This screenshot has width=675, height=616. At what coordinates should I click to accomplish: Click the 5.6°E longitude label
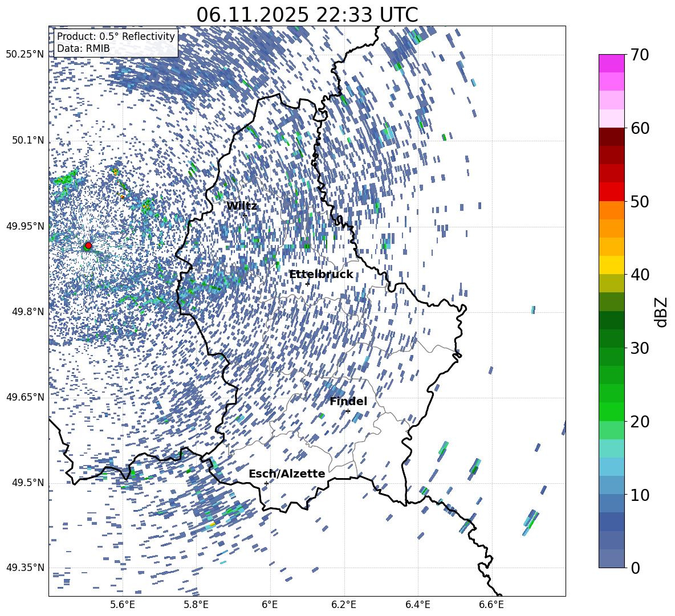(x=122, y=605)
